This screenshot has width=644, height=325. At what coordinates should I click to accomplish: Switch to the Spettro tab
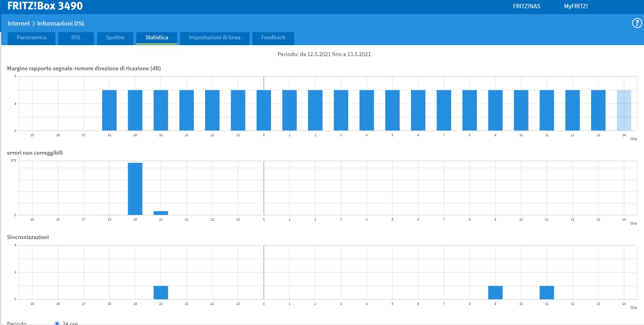pyautogui.click(x=115, y=38)
